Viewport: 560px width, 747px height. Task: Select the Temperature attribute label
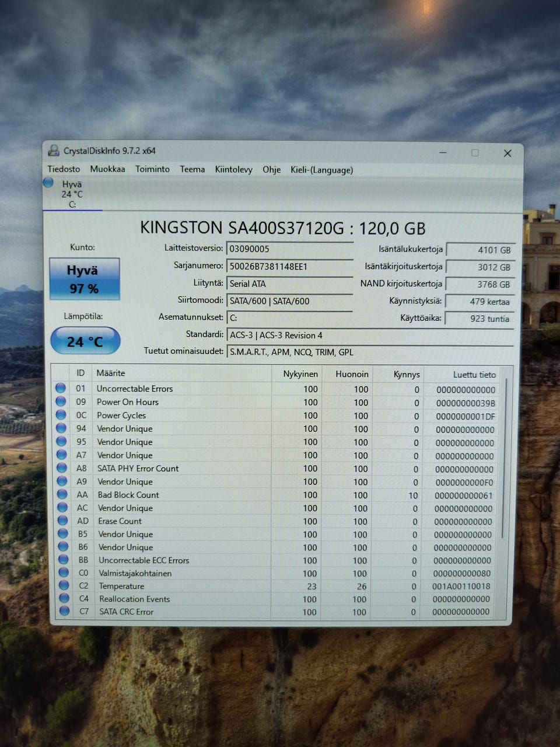(x=121, y=587)
